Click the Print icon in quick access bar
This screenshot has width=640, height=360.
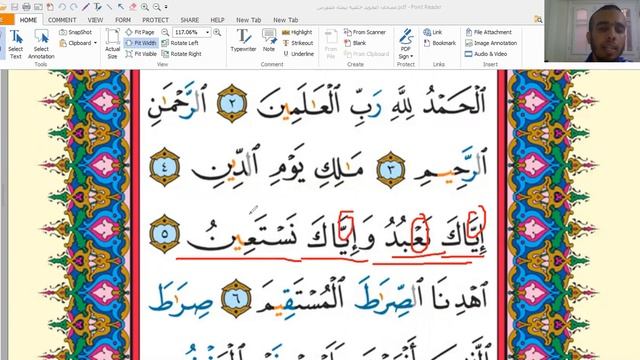click(x=27, y=7)
